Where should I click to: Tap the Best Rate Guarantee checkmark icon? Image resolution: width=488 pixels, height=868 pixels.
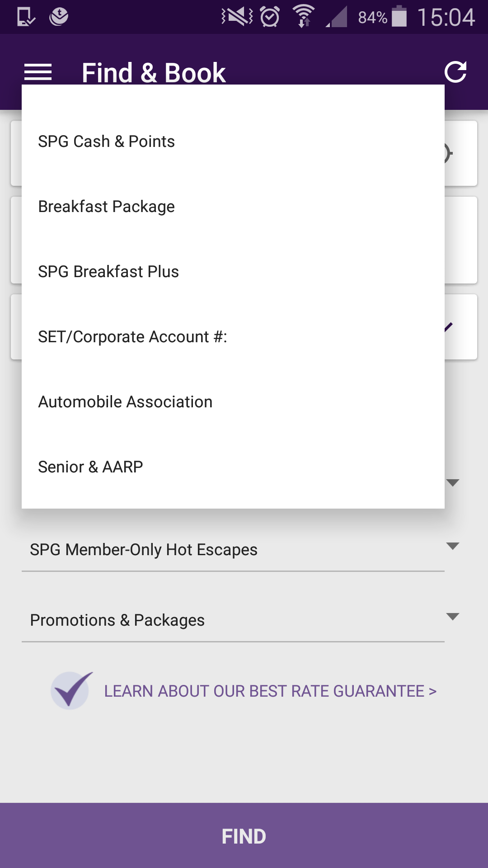71,690
